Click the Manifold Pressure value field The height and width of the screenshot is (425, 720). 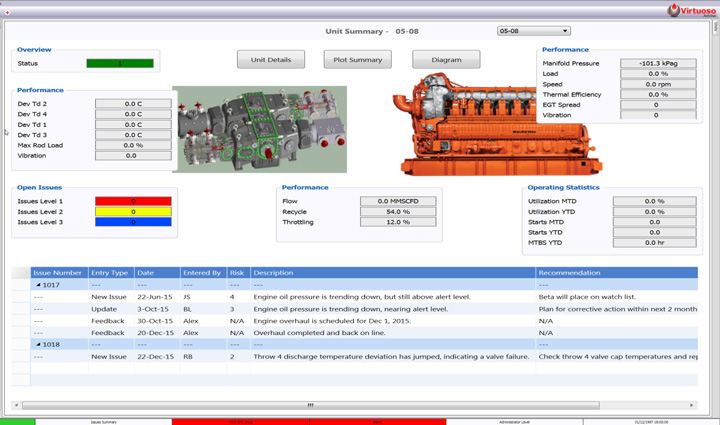click(x=656, y=63)
